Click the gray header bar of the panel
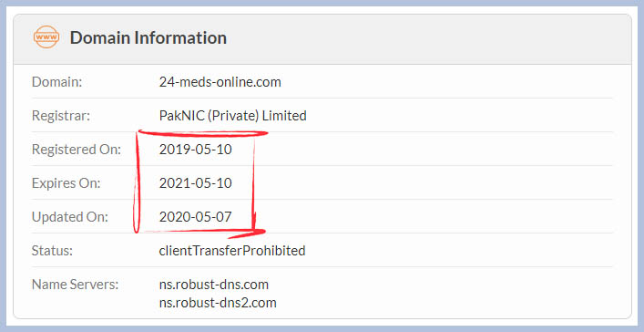Screen dimensions: 644x332 322,39
